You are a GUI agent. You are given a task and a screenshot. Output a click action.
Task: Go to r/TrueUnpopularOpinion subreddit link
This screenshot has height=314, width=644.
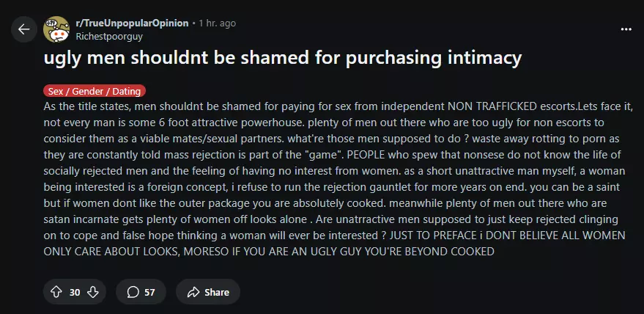click(132, 23)
